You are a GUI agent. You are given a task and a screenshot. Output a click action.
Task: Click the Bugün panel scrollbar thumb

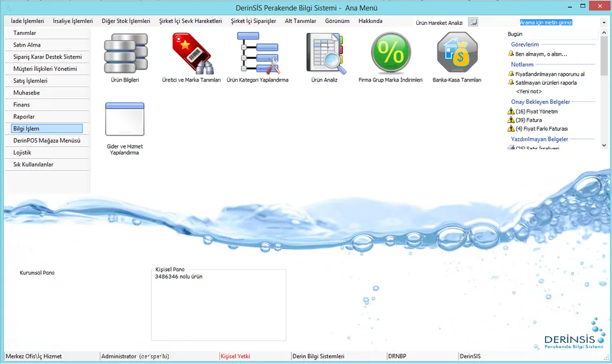(604, 56)
